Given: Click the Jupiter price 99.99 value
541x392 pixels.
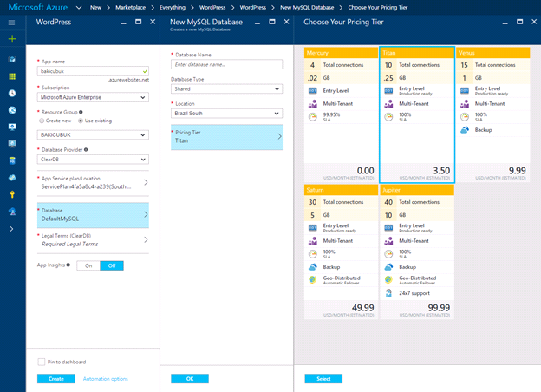Looking at the screenshot, I should [439, 308].
